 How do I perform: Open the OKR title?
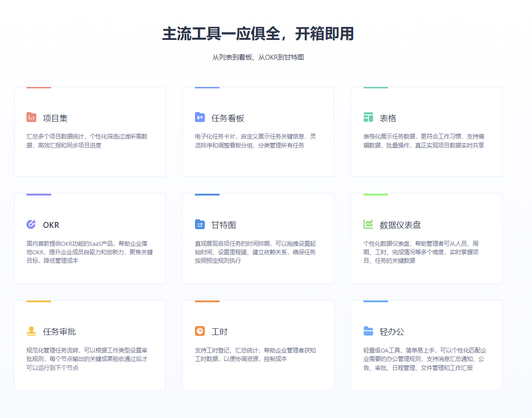tap(51, 225)
